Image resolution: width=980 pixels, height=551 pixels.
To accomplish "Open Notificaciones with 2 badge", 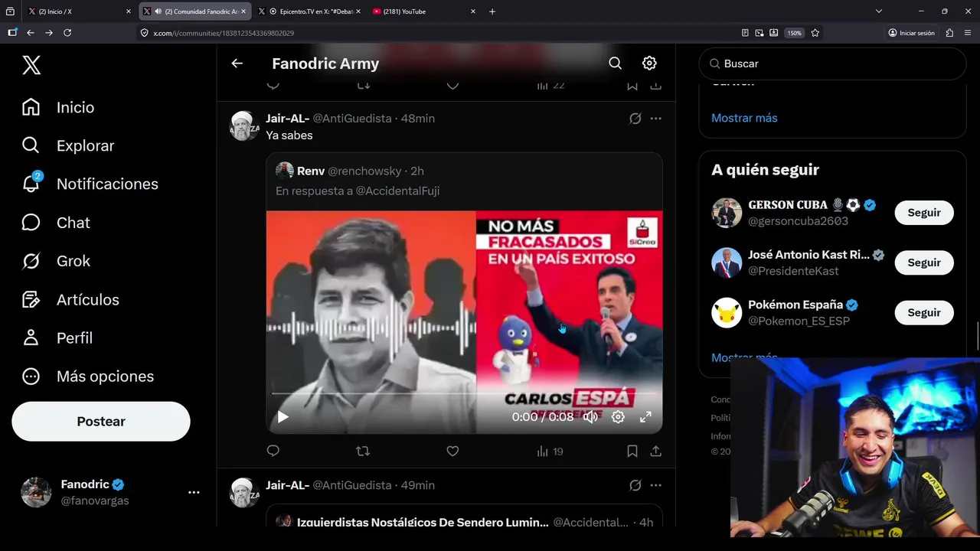I will tap(90, 184).
